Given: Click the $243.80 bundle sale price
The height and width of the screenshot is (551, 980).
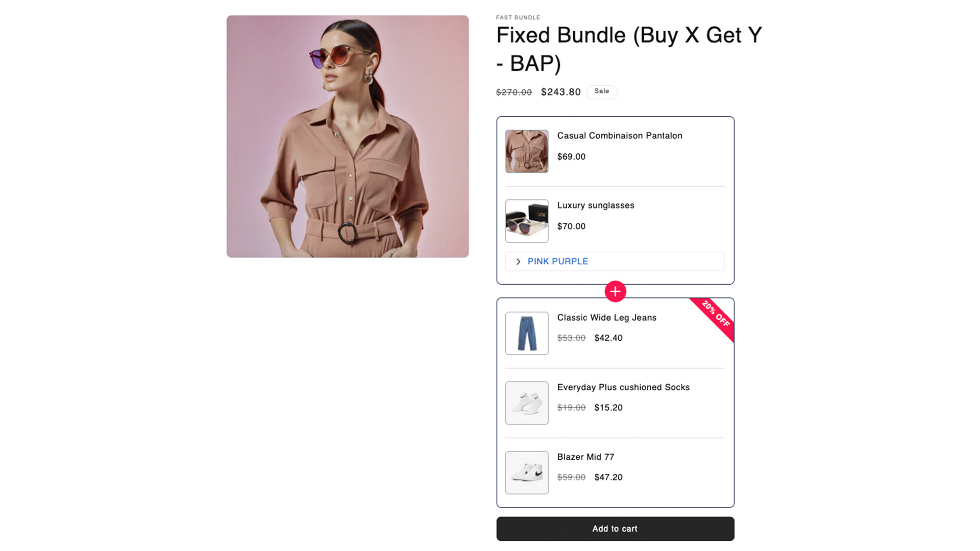Looking at the screenshot, I should [560, 92].
